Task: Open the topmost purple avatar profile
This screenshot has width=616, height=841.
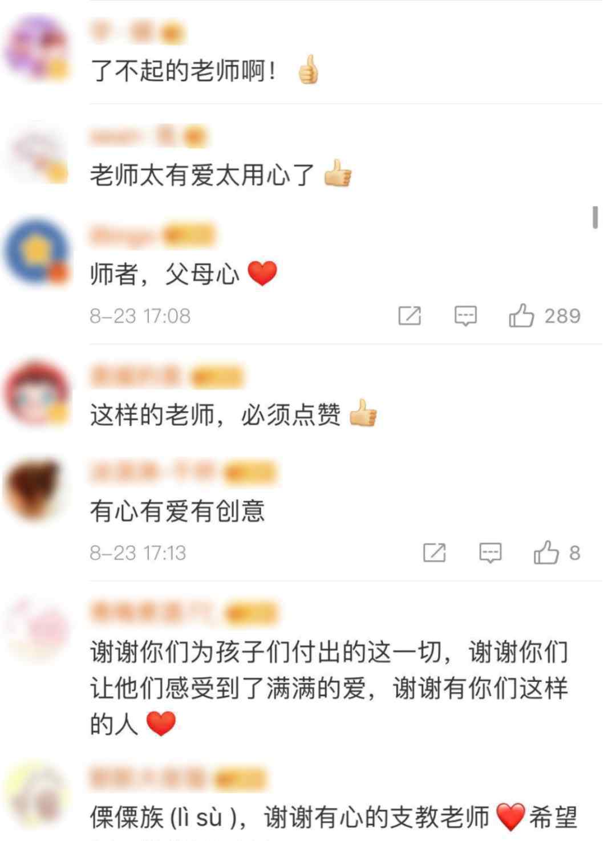Action: (37, 48)
